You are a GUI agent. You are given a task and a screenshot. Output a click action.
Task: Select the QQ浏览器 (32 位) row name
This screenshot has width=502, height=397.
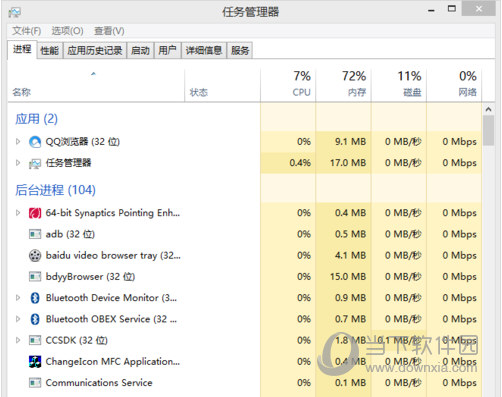click(83, 142)
